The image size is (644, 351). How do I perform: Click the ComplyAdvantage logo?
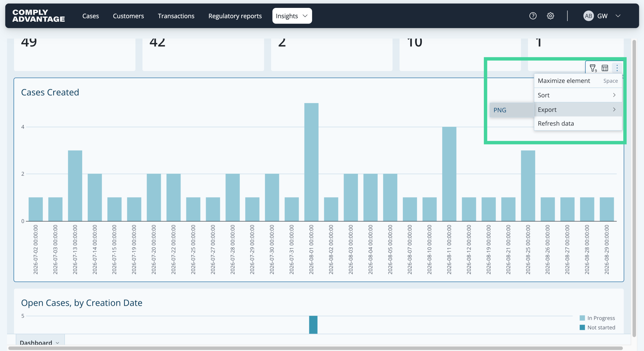coord(39,16)
